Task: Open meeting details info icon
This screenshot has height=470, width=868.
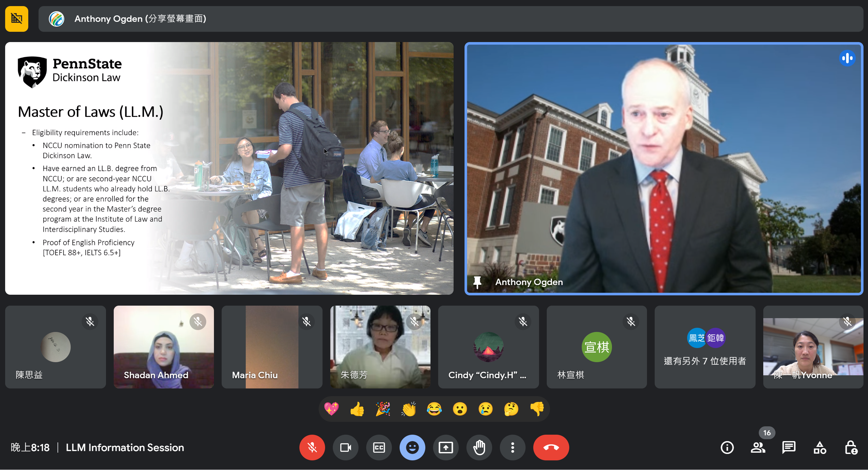Action: [727, 448]
